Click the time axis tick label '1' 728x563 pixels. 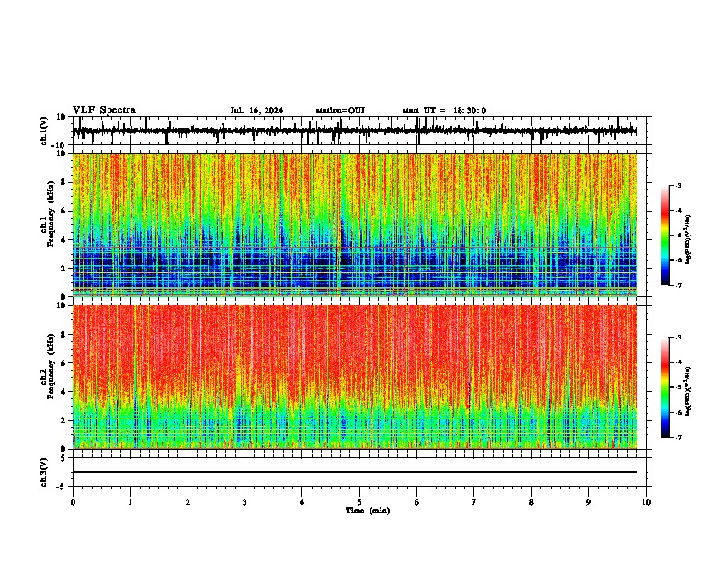(130, 502)
